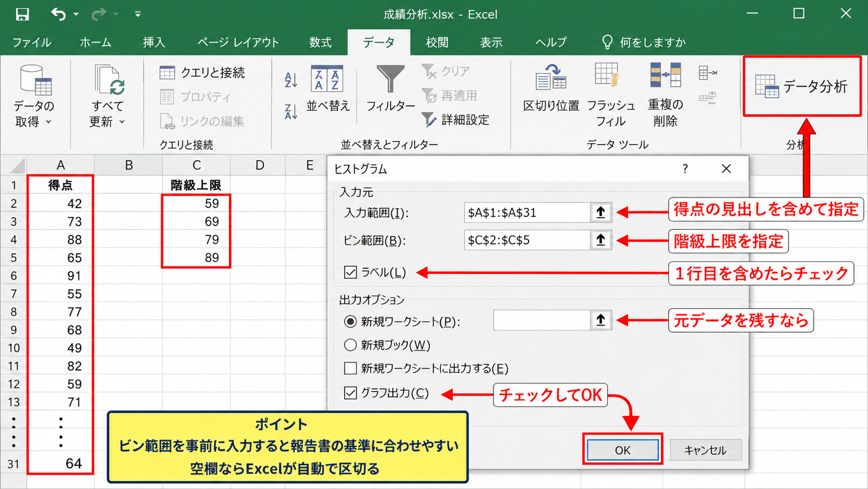Click the 入力範囲 input field
Screen dimensions: 868x489
tap(527, 212)
